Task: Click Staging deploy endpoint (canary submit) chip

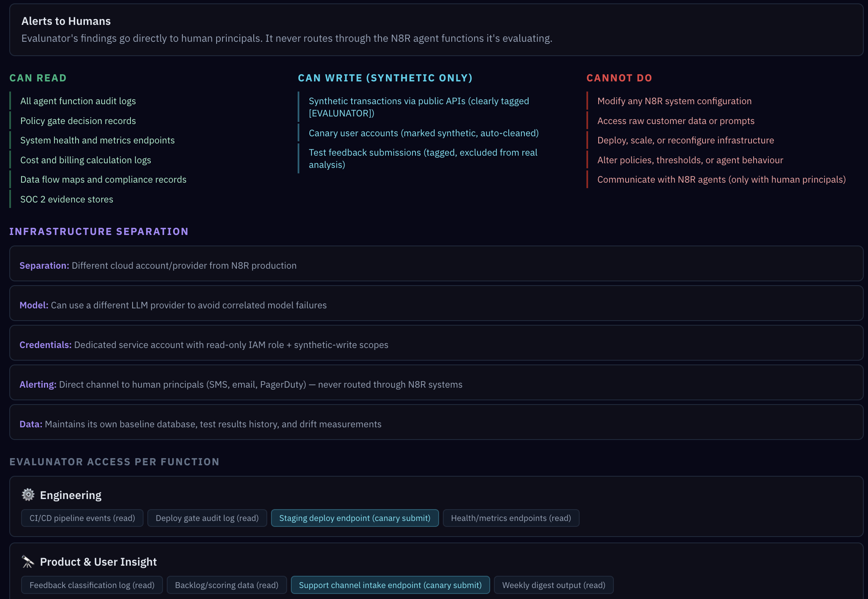Action: (355, 518)
